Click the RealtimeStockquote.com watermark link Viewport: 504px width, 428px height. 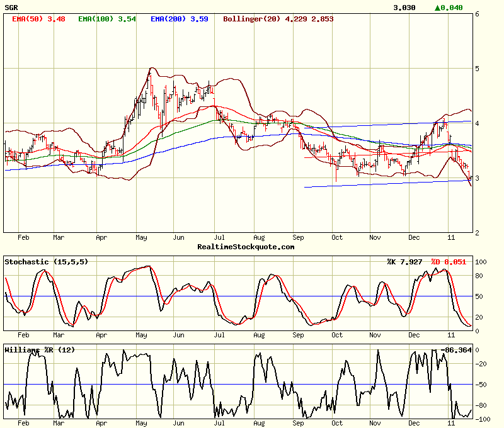(x=245, y=247)
